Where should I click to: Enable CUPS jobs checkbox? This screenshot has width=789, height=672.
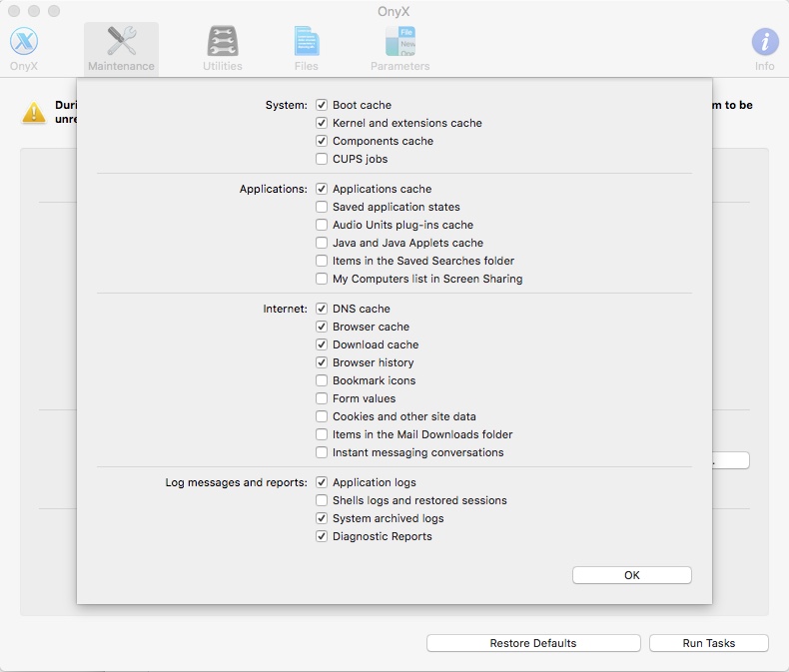pyautogui.click(x=322, y=159)
